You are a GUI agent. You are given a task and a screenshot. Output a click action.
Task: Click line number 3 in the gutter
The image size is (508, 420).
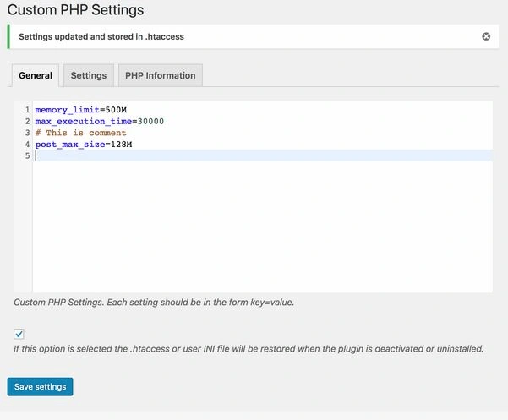(x=27, y=133)
